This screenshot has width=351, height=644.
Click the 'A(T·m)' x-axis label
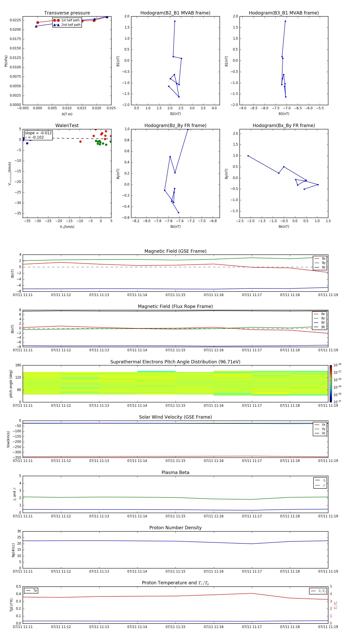[67, 114]
